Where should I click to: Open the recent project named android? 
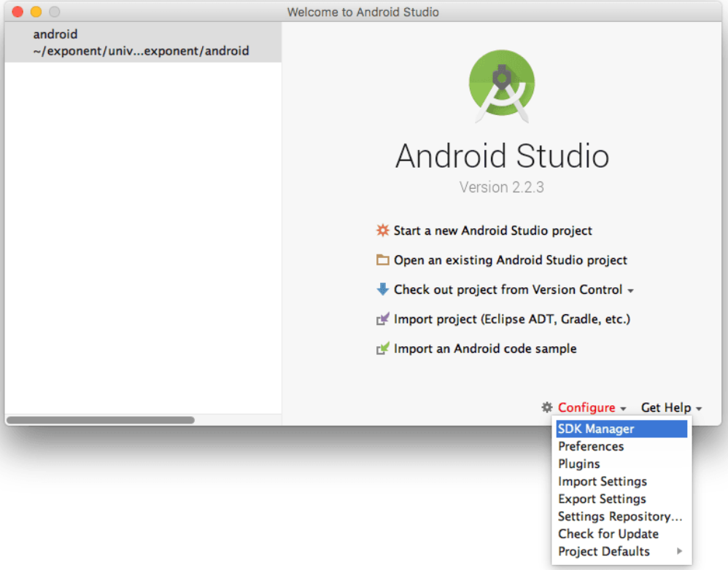point(143,42)
